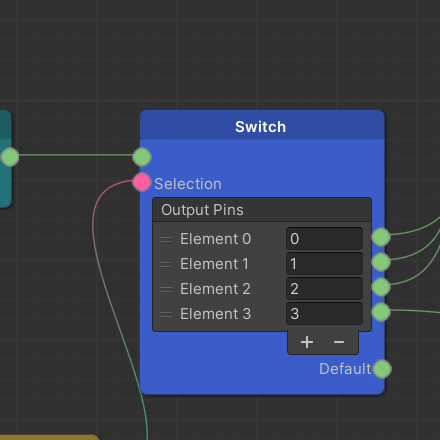Grab the Element 0 reorder handle

coord(166,239)
